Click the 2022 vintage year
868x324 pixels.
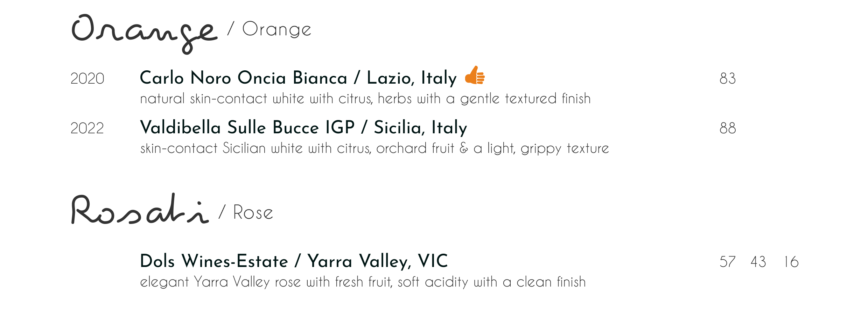[87, 128]
